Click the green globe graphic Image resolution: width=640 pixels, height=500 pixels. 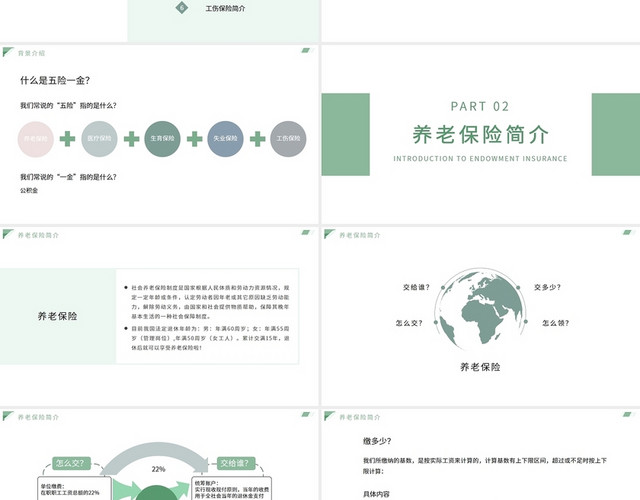pos(481,309)
